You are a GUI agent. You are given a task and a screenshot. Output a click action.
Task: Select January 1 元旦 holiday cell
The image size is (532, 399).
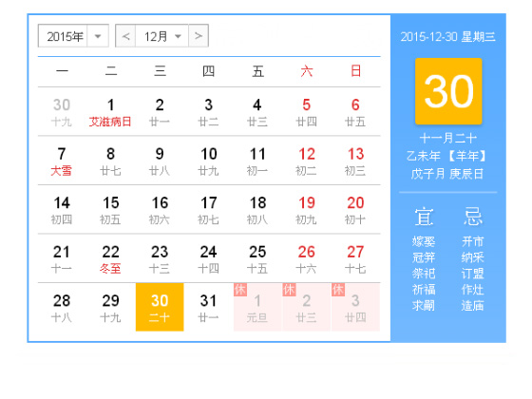pos(257,307)
